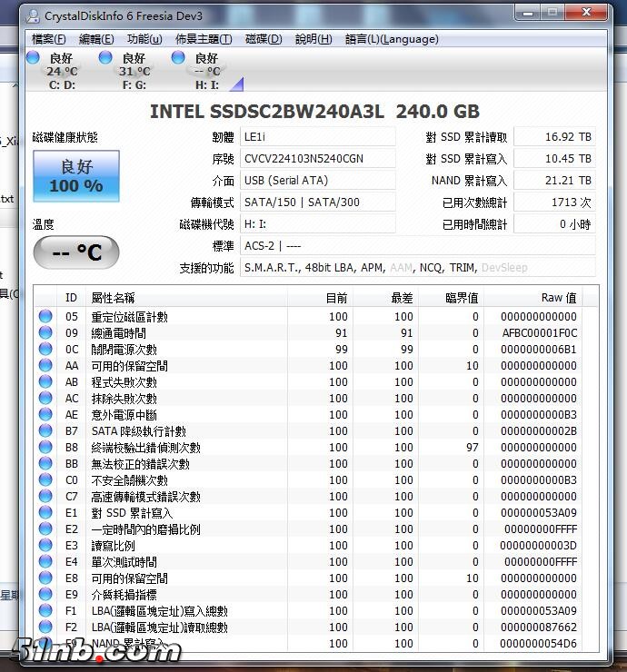Click the -- °C temperature button
The image size is (627, 672).
(x=76, y=252)
